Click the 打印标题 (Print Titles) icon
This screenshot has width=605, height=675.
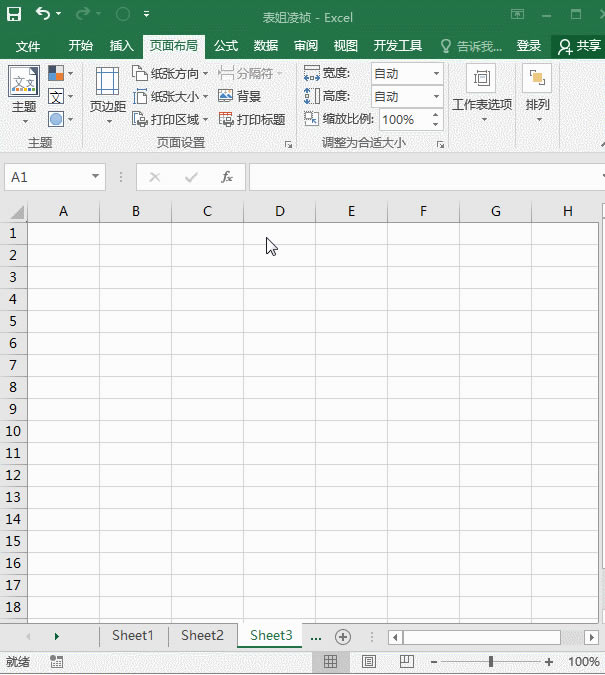(x=252, y=119)
